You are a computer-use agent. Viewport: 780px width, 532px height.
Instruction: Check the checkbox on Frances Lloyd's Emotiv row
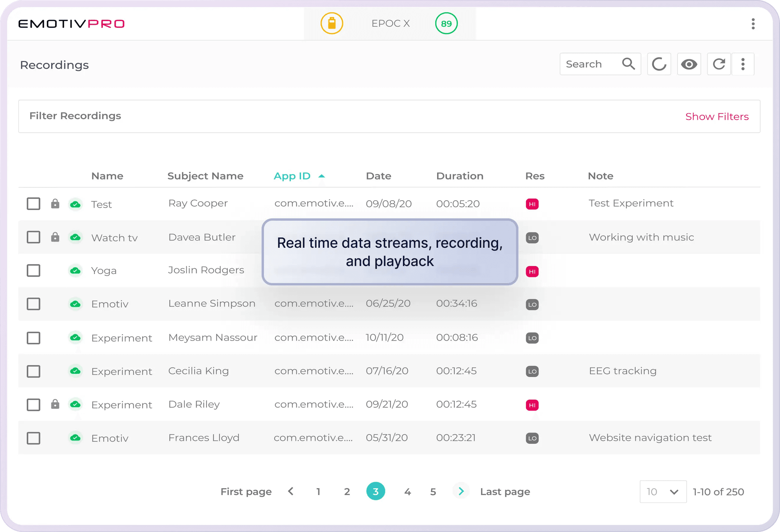pyautogui.click(x=34, y=438)
